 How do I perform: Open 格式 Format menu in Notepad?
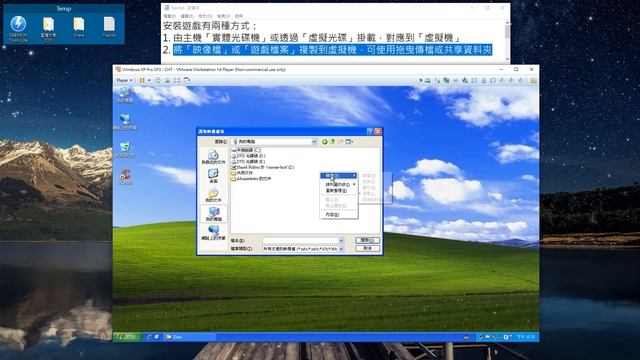pos(205,16)
